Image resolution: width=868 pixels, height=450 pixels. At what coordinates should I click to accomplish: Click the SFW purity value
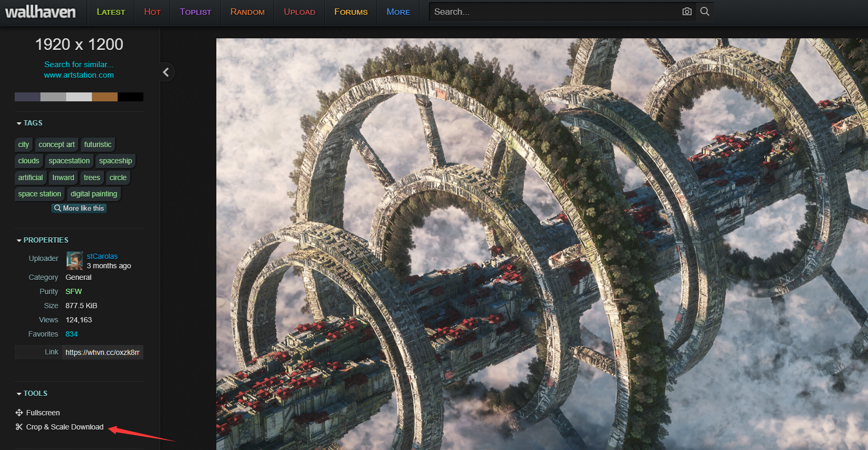point(74,291)
